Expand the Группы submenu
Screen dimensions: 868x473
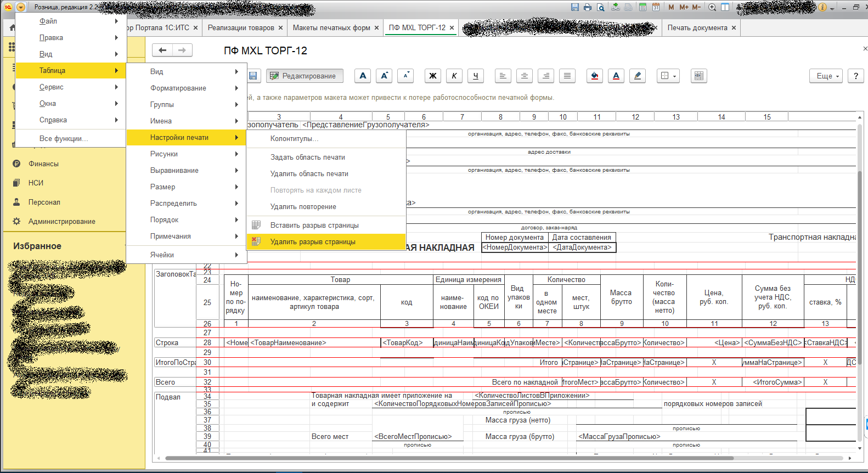coord(187,104)
